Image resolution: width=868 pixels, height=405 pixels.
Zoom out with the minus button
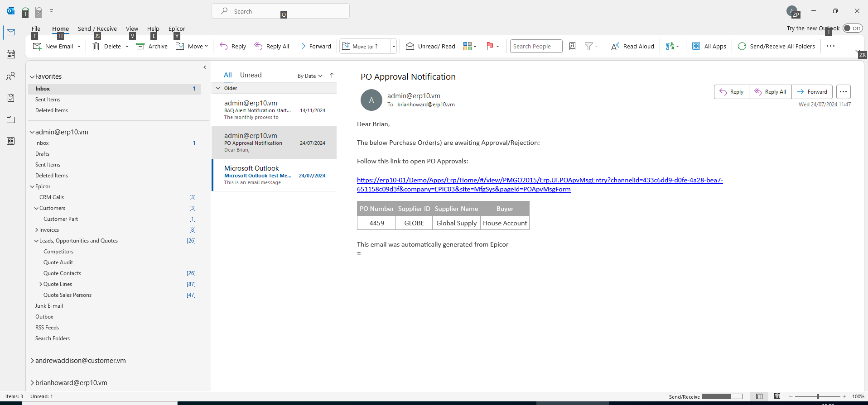(x=791, y=396)
